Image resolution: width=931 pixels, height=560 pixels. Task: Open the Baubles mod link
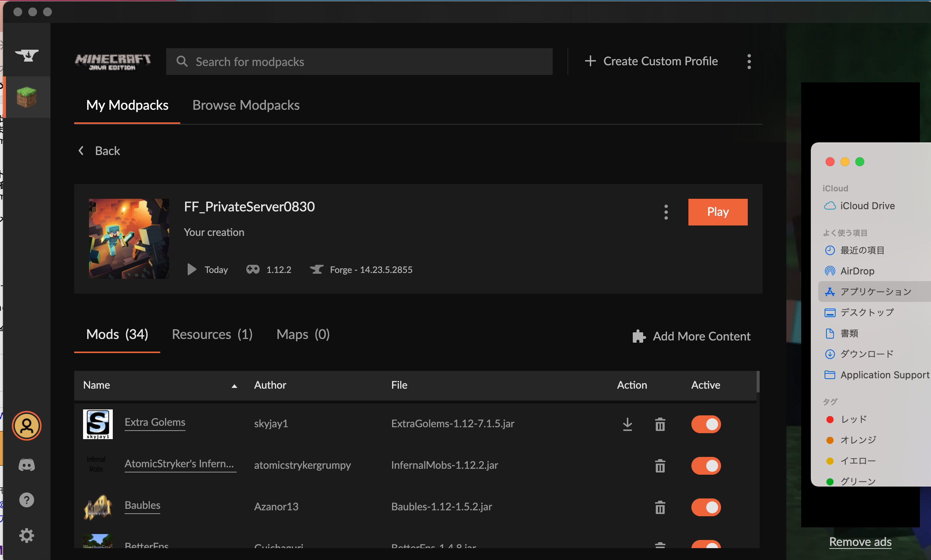[x=142, y=505]
